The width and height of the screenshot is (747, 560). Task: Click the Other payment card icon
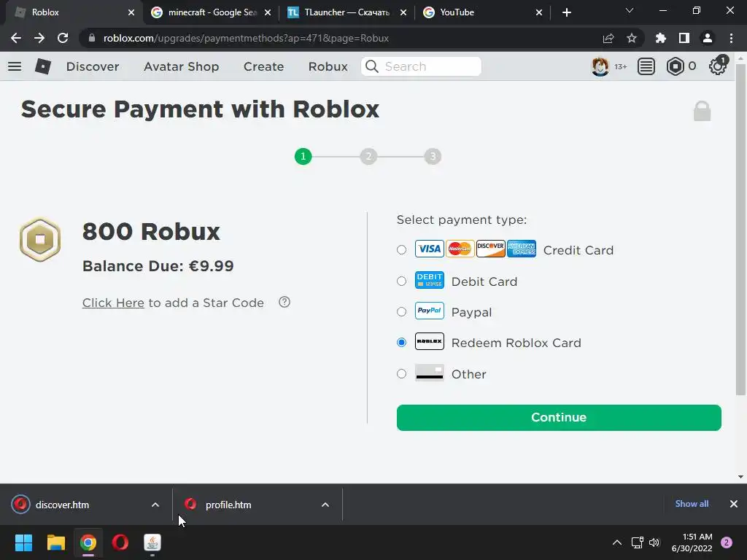429,373
